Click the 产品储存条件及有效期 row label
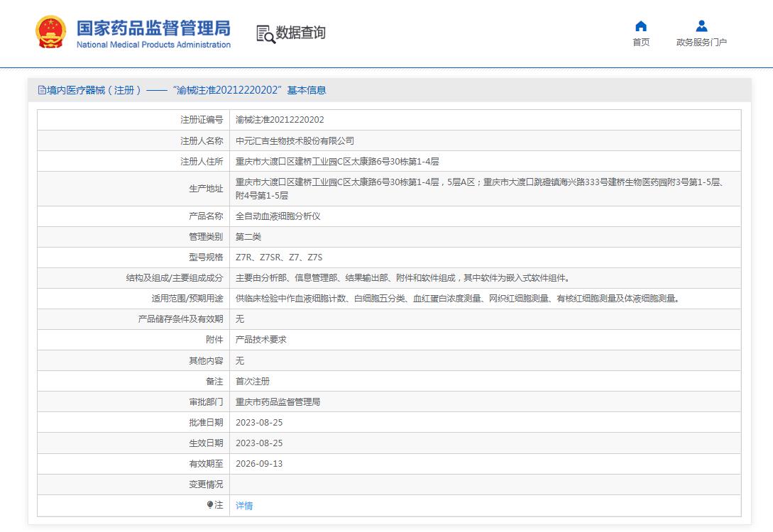The width and height of the screenshot is (773, 532). point(181,319)
